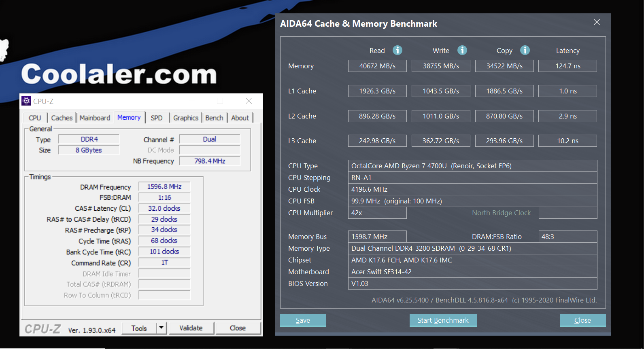Image resolution: width=644 pixels, height=349 pixels.
Task: Click the Validate button in CPU-Z
Action: click(x=191, y=328)
